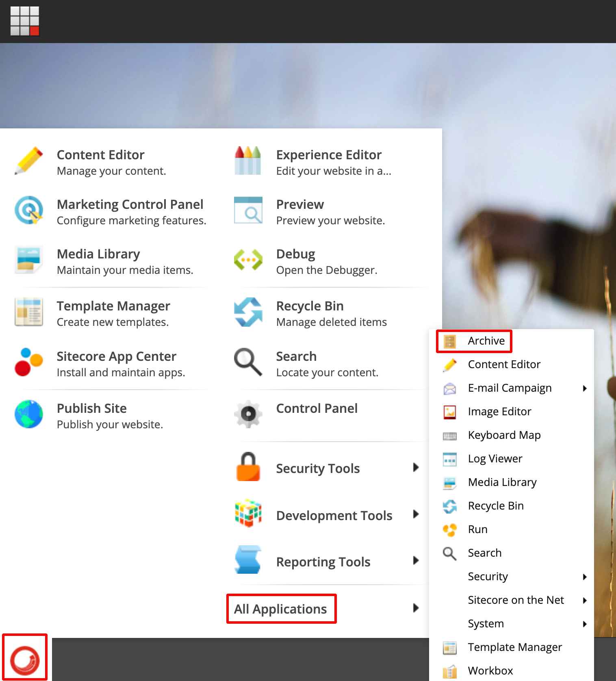Expand the Reporting Tools submenu arrow

click(416, 561)
